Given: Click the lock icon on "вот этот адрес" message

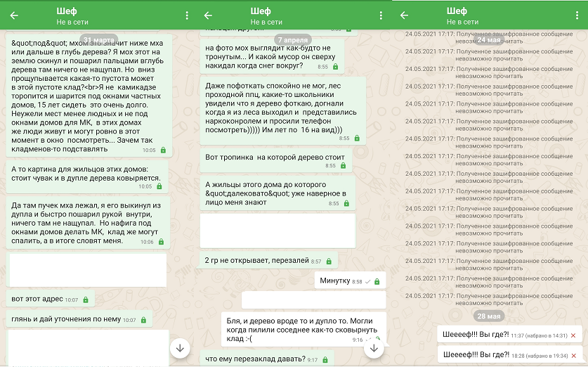Looking at the screenshot, I should 86,300.
